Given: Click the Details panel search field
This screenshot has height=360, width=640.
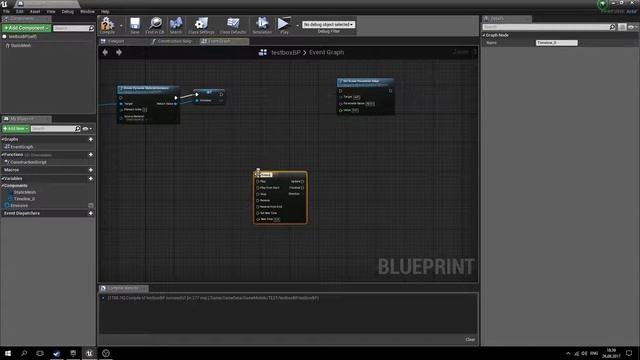Looking at the screenshot, I should point(549,27).
